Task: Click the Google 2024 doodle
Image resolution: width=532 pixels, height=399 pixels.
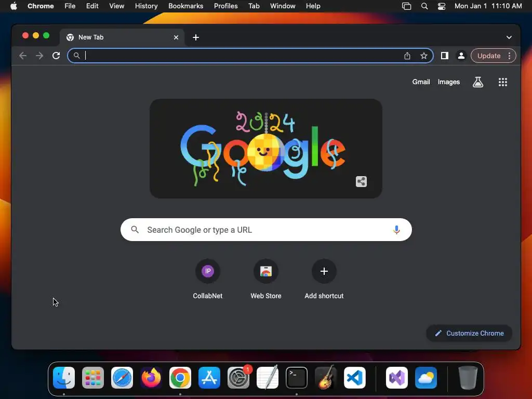Action: 266,149
